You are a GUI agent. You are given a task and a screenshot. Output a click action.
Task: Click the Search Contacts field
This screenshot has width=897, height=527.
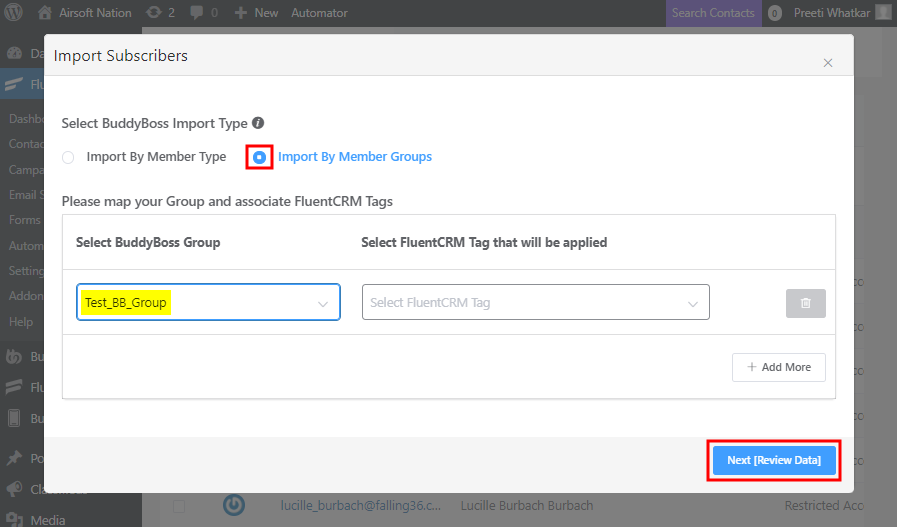click(713, 13)
